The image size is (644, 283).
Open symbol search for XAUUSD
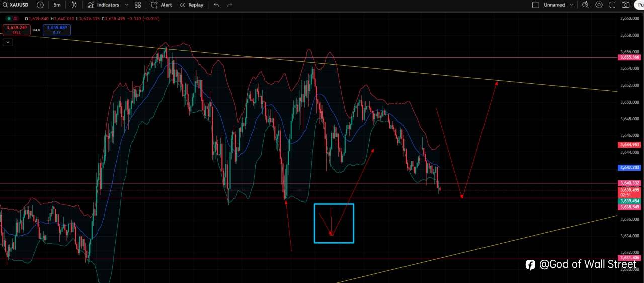pos(16,5)
